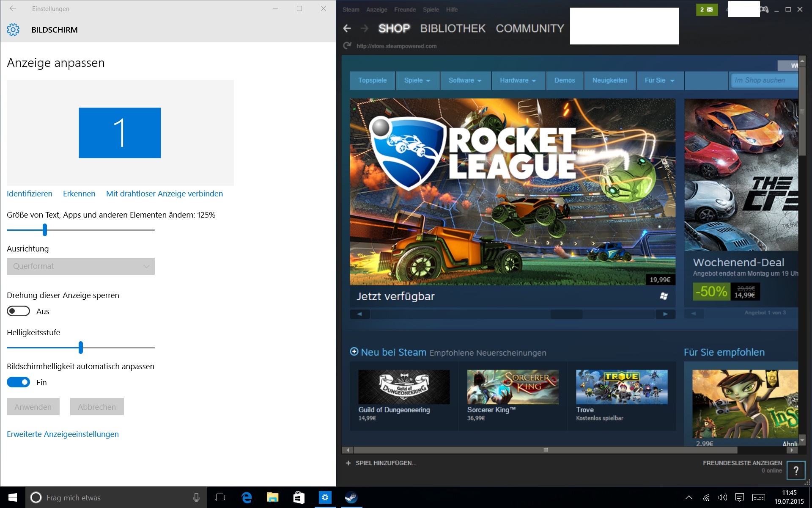Click the Identifizieren link
The height and width of the screenshot is (508, 812).
coord(30,193)
